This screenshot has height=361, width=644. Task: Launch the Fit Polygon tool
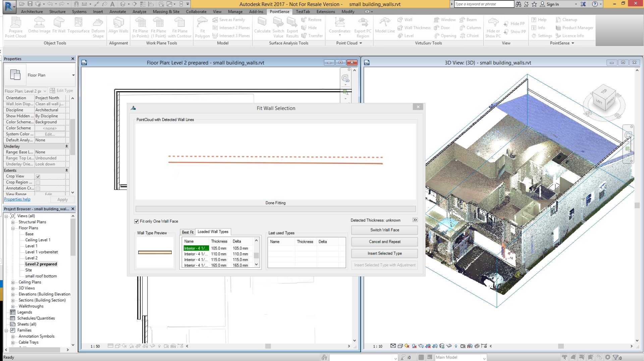[x=202, y=28]
